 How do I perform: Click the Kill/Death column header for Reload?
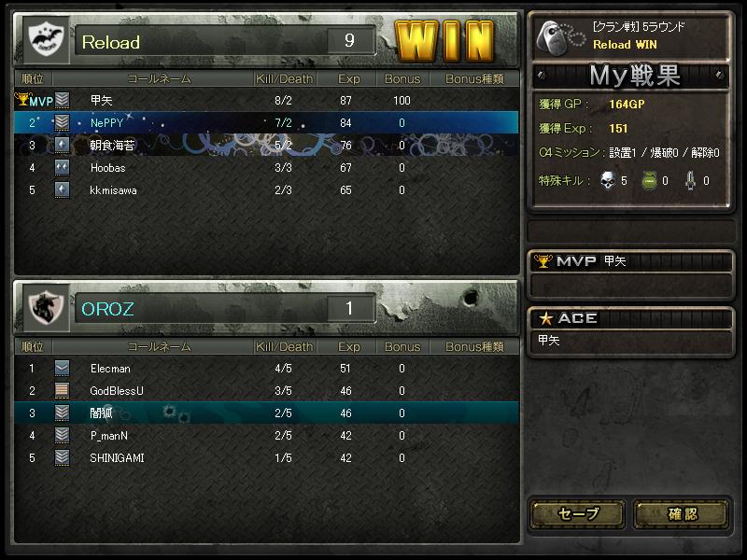point(285,79)
